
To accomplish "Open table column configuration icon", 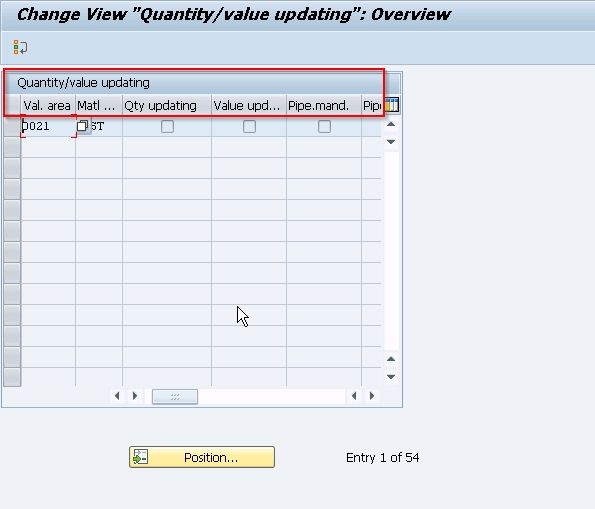I will [392, 105].
